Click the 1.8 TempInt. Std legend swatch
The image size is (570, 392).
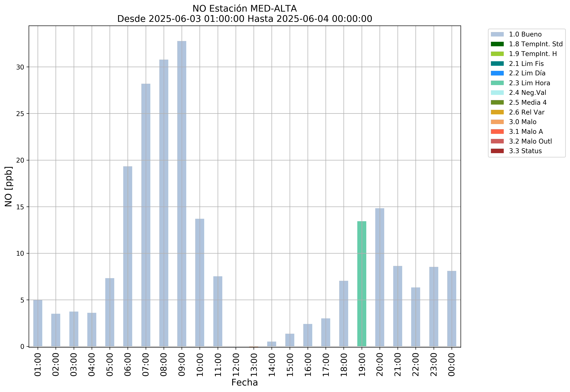(x=497, y=44)
